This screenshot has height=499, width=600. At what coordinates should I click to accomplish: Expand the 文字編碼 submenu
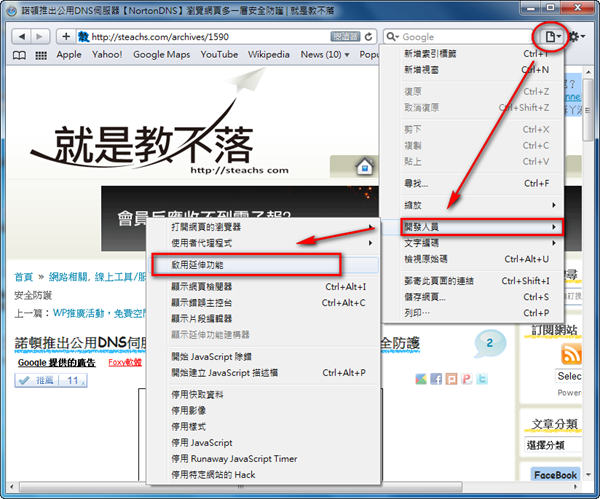[481, 243]
